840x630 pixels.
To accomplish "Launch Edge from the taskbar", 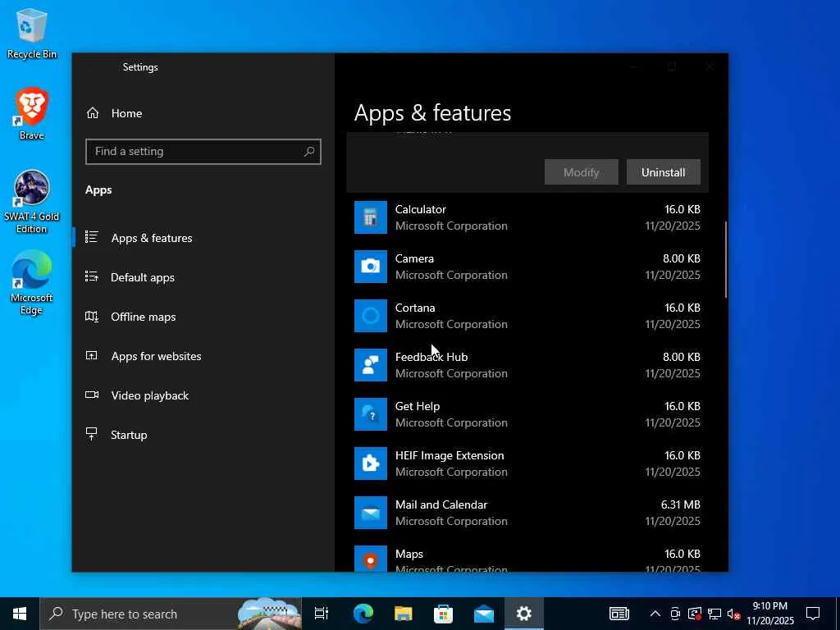I will point(363,614).
